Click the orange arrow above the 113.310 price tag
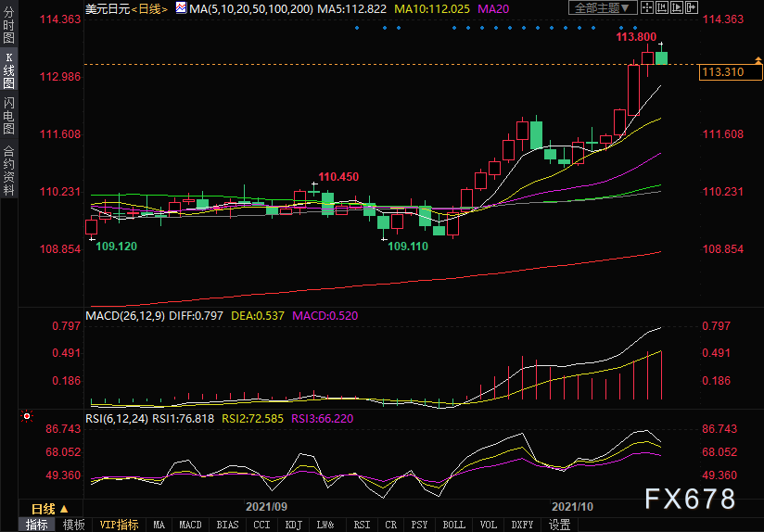 758,60
